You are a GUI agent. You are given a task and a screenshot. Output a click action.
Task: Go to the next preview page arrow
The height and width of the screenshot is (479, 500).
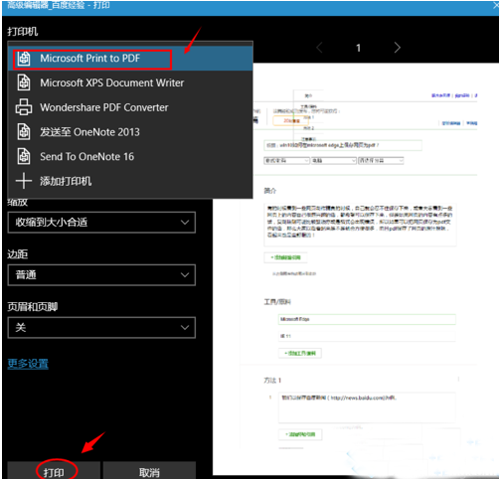tap(397, 48)
